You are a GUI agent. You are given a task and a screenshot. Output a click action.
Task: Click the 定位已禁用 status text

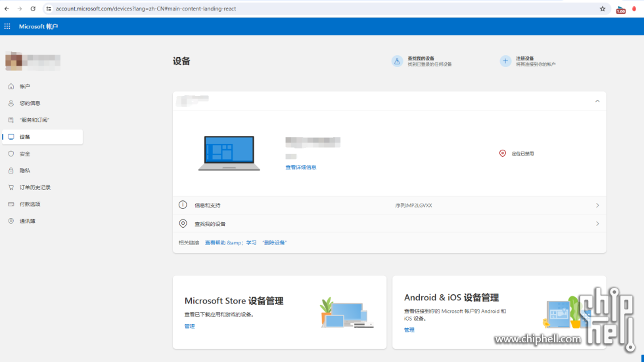522,154
